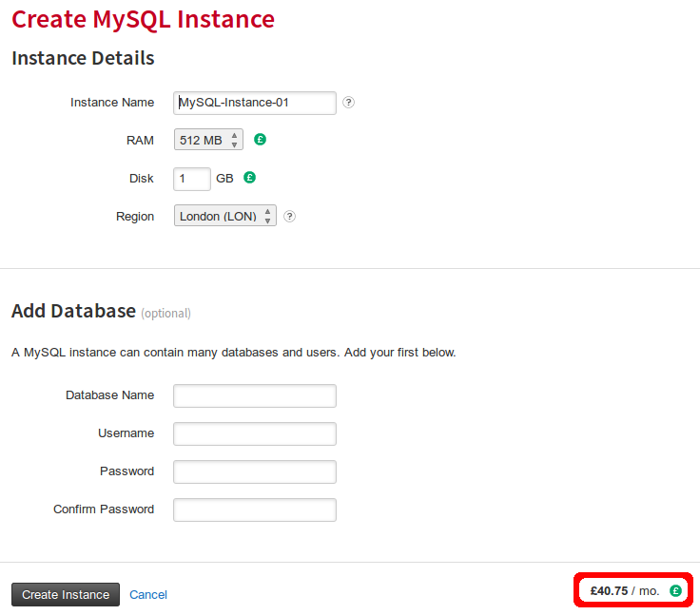Click the Password input field
The image size is (700, 615).
tap(255, 471)
